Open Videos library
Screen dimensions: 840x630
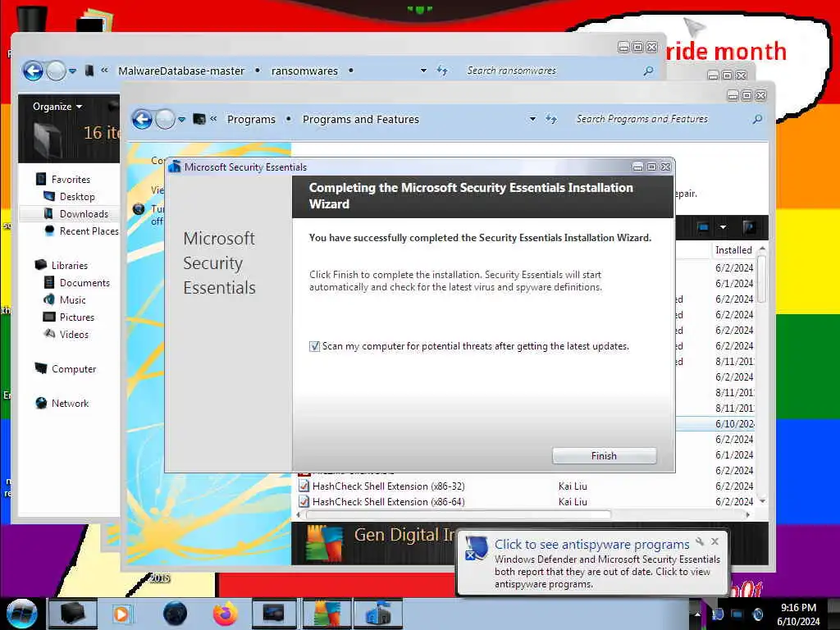74,335
